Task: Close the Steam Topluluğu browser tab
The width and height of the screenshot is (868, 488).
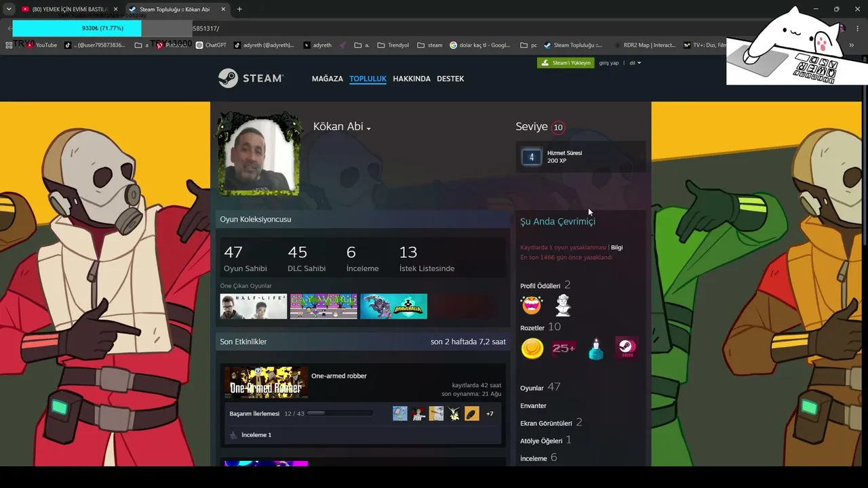Action: point(222,9)
